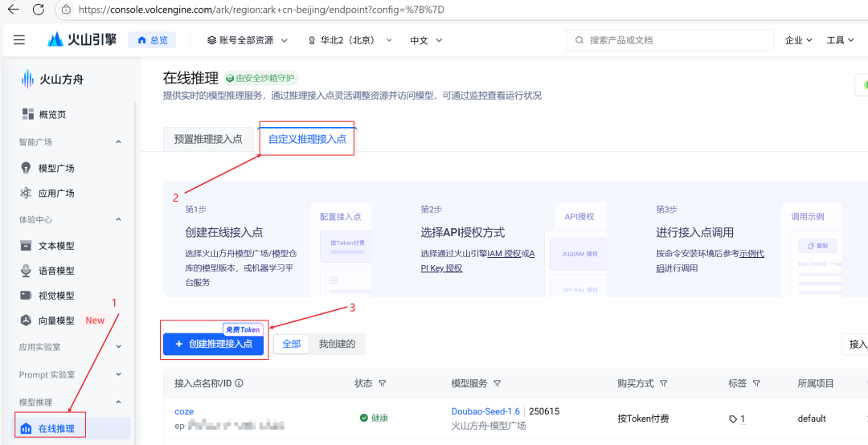This screenshot has height=445, width=868.
Task: Click the 由安全沙箱守护 badge
Action: point(260,78)
